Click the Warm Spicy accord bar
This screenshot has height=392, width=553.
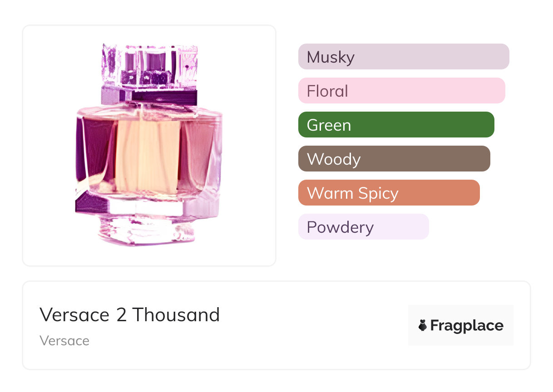[x=389, y=193]
